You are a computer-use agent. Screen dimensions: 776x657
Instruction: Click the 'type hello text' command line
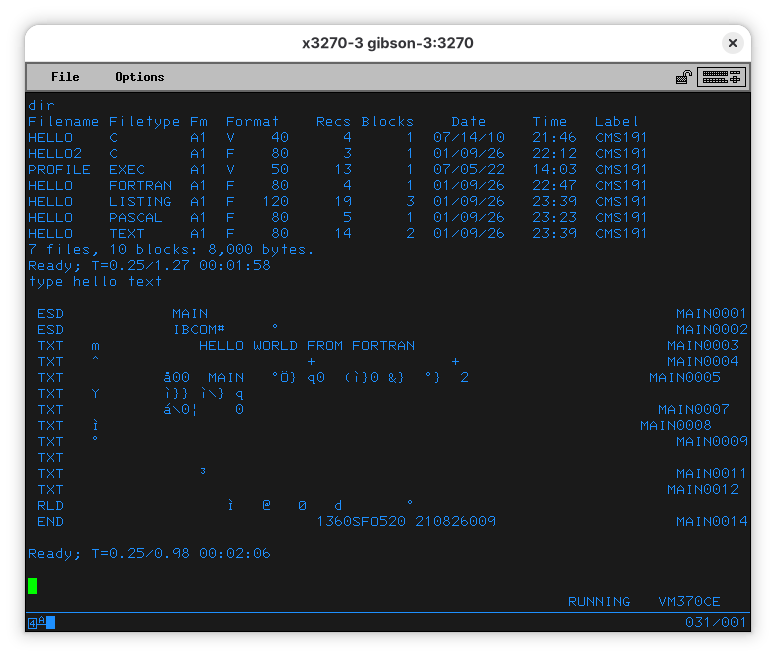pyautogui.click(x=95, y=281)
